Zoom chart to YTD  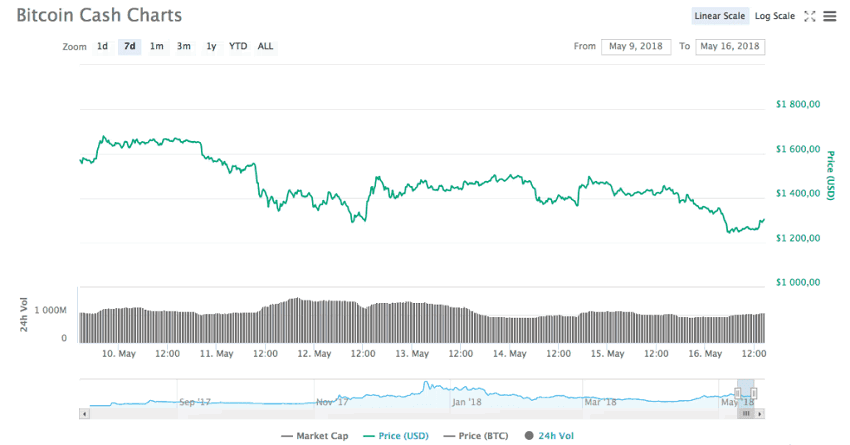238,46
